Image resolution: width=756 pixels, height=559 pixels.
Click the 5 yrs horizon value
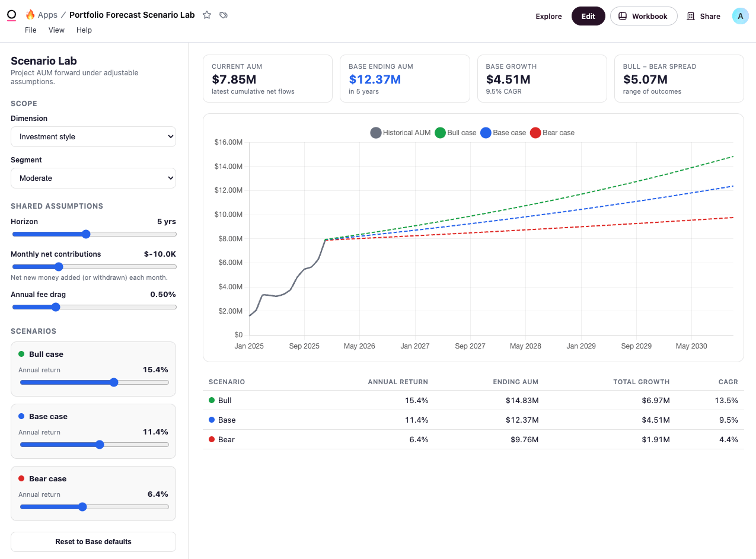pyautogui.click(x=167, y=222)
